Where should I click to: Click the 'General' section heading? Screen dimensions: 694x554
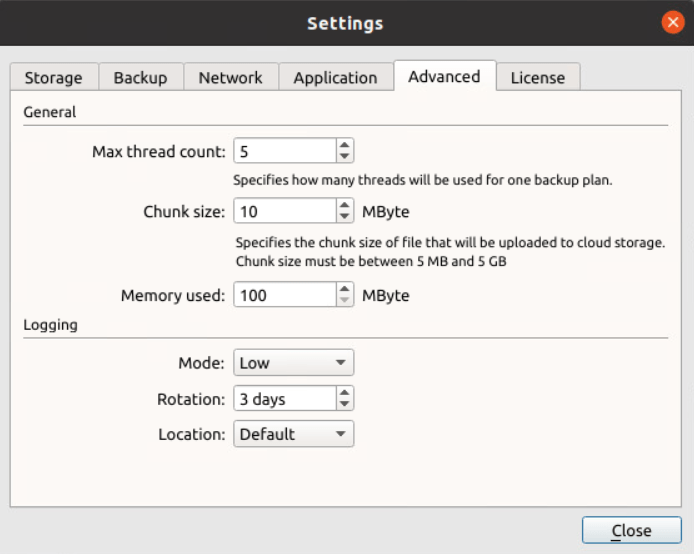point(50,112)
